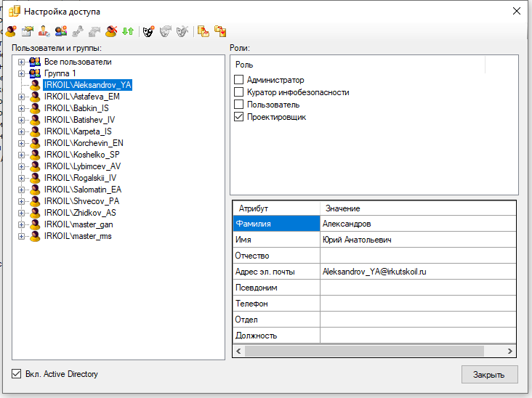This screenshot has height=398, width=532.
Task: Select the IRKOIL\Batishev_IV user label
Action: [79, 120]
